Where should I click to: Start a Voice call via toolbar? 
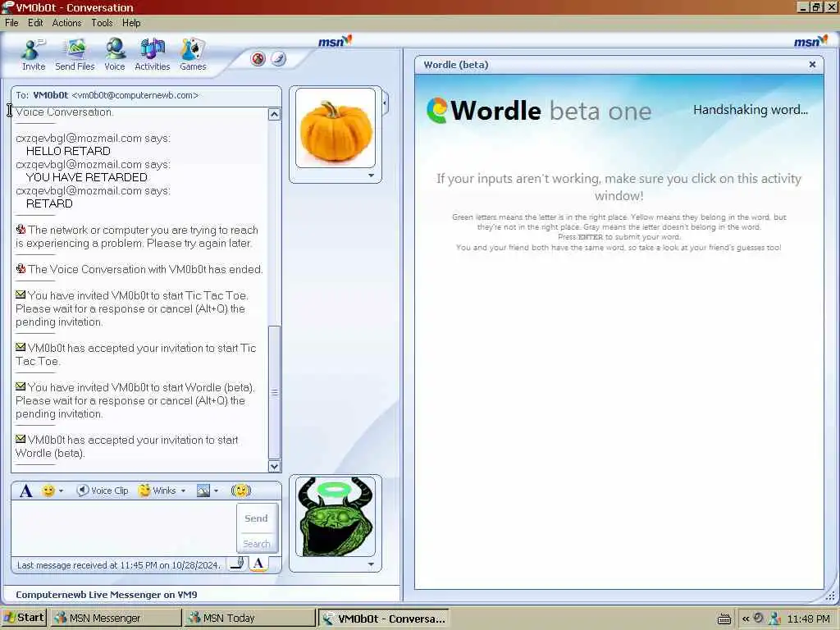115,55
